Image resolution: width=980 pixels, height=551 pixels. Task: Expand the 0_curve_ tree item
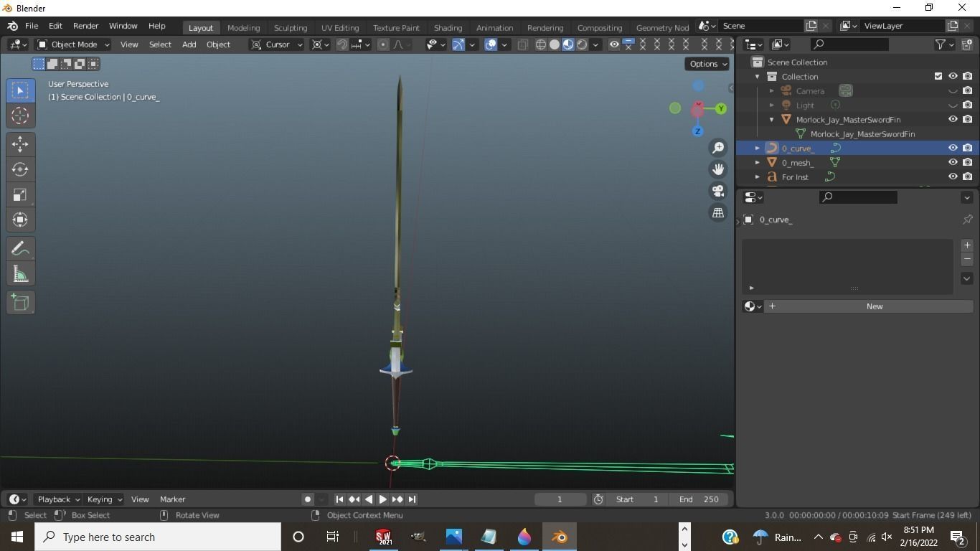click(757, 148)
